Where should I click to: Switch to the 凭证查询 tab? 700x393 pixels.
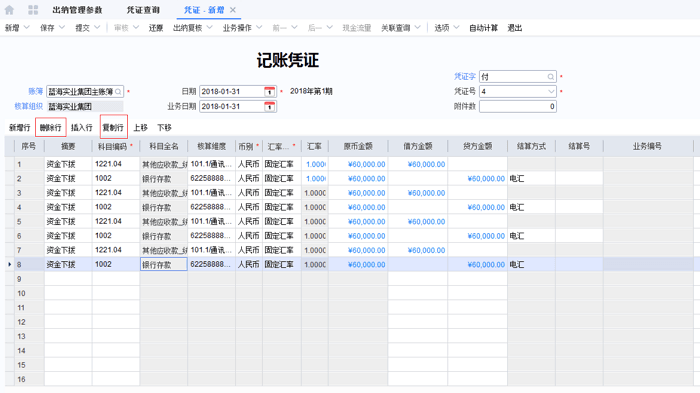[143, 9]
